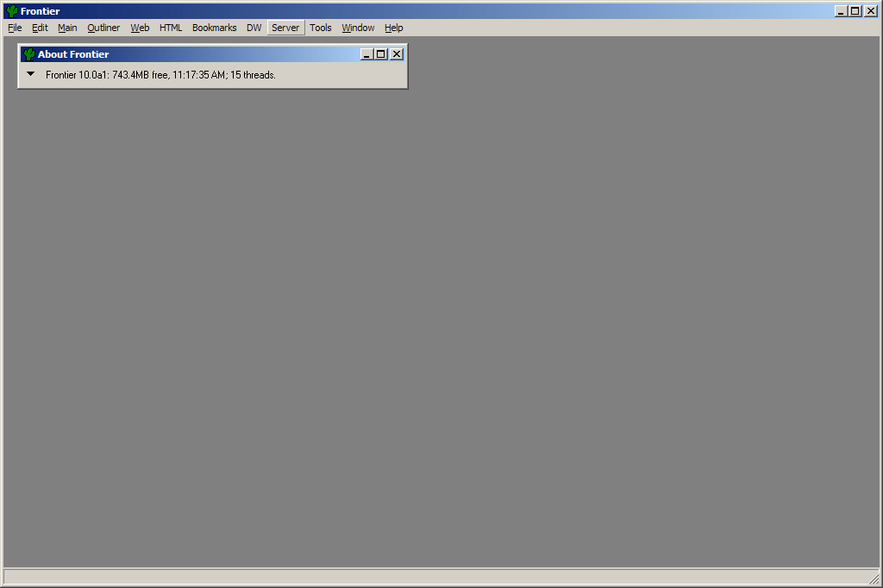Open the Help menu
The height and width of the screenshot is (588, 883).
pos(394,28)
